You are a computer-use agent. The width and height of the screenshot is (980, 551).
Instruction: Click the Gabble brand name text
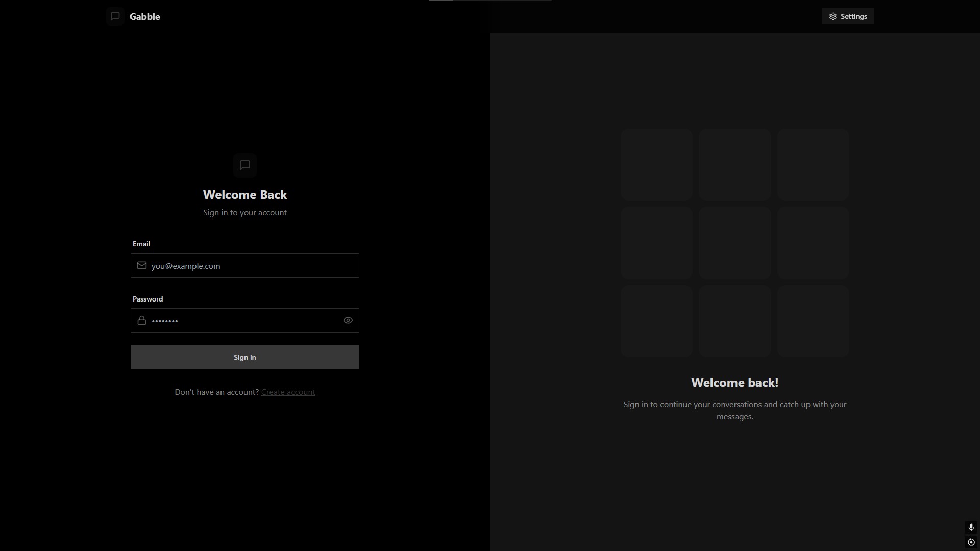[144, 16]
